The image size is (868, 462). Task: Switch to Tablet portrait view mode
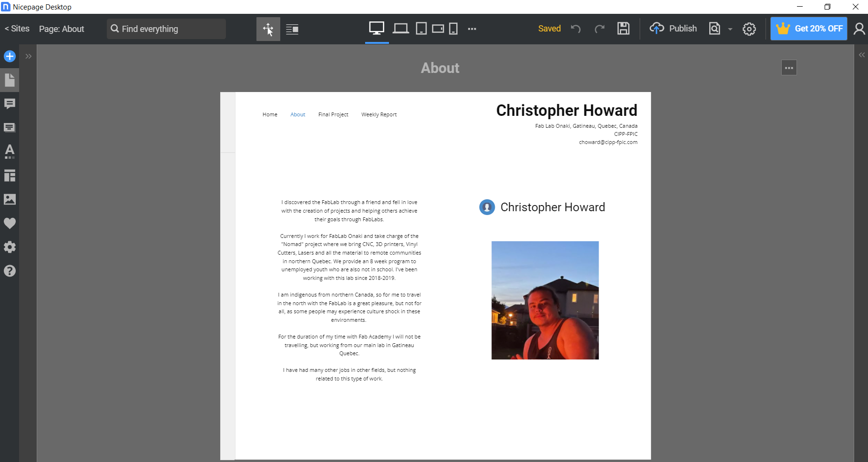point(421,29)
